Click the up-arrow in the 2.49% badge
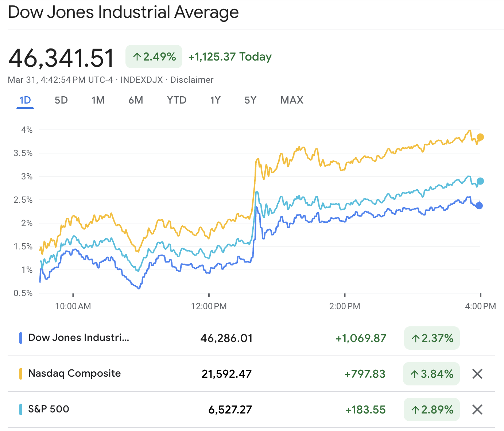 click(x=137, y=57)
